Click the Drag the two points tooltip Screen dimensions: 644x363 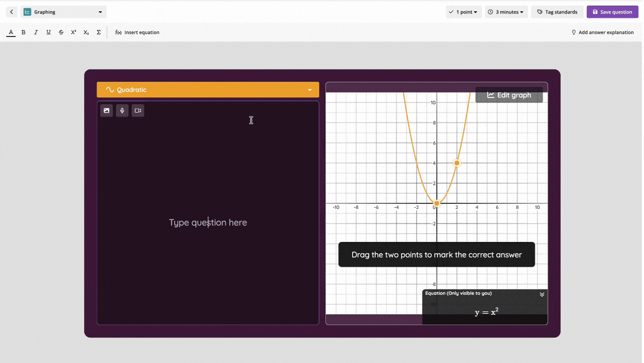[x=437, y=254]
